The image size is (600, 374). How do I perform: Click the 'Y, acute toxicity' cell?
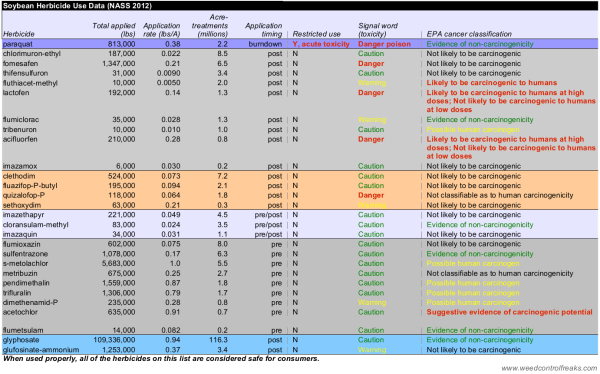coord(321,44)
